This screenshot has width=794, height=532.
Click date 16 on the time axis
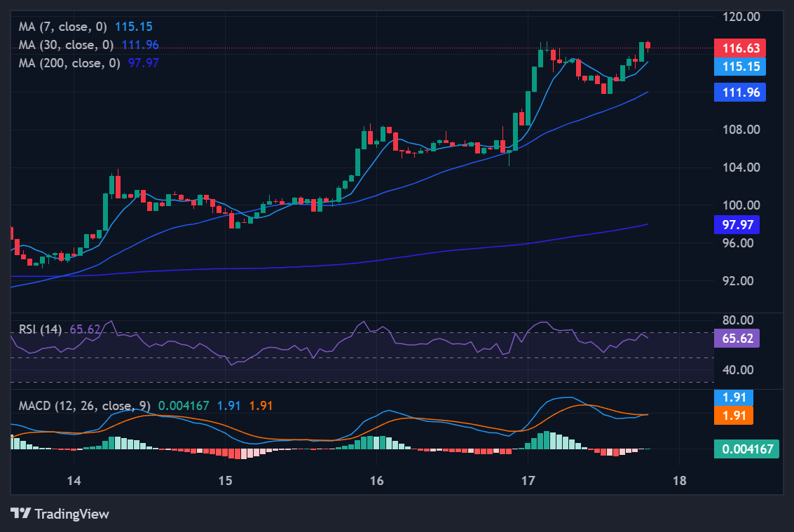[376, 481]
